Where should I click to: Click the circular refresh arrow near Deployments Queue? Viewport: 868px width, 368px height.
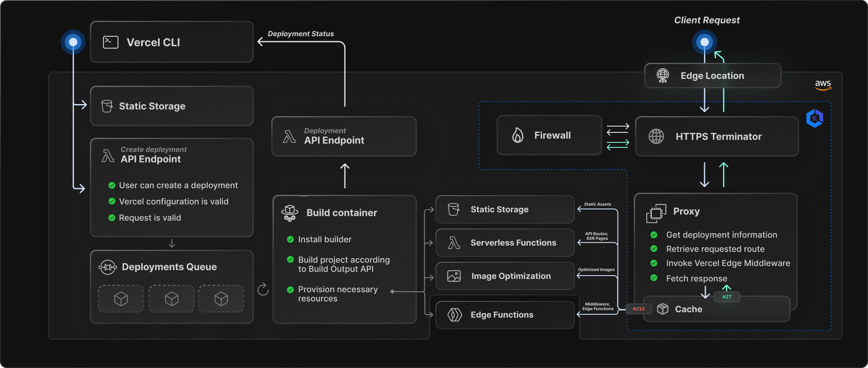(263, 289)
